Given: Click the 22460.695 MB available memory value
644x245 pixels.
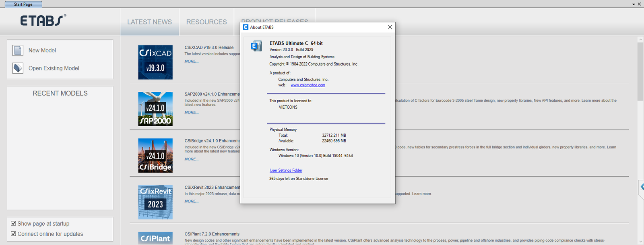Looking at the screenshot, I should tap(334, 141).
